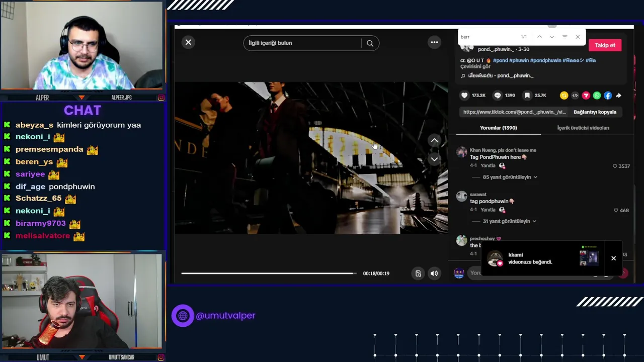Like the video with heart icon
This screenshot has height=362, width=644.
(x=464, y=96)
